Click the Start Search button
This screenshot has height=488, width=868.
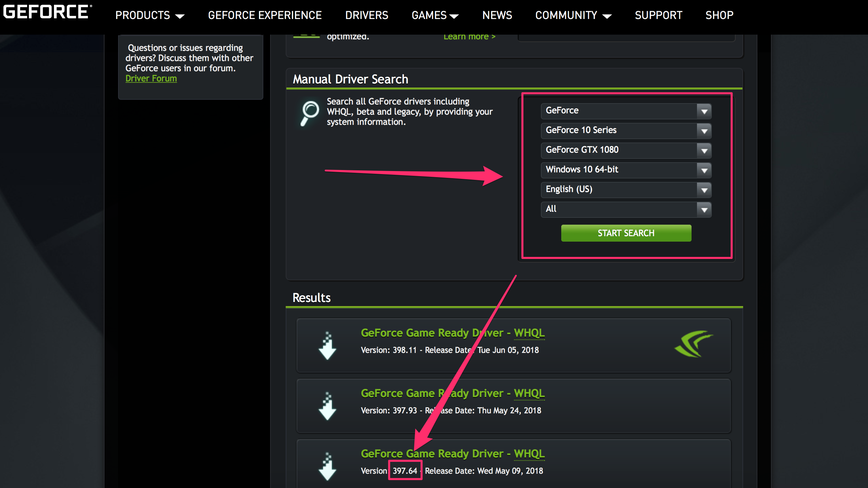point(626,233)
